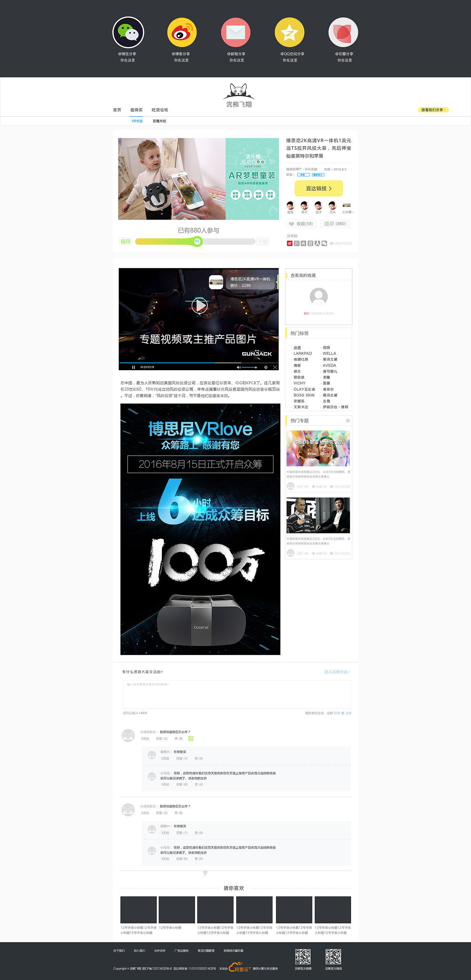
Task: Open the 中国母婴市场研究报告 topic thumbnail
Action: [x=318, y=449]
